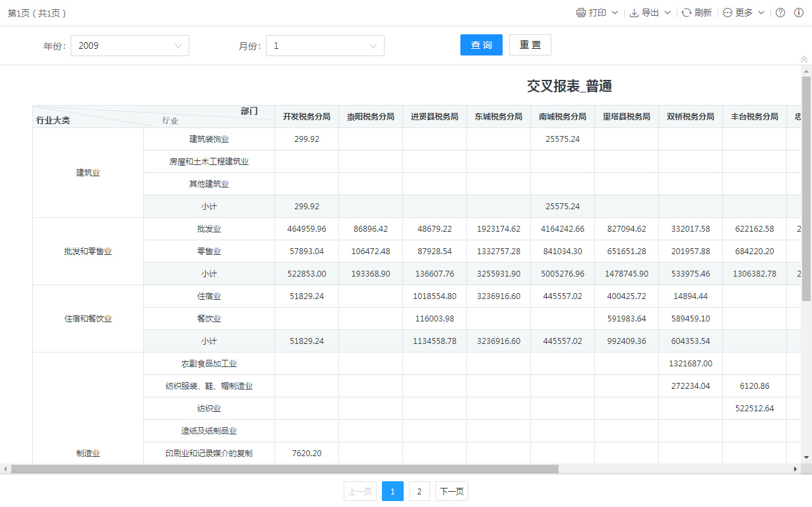
Task: Collapse the query panel with the double-chevron icon
Action: tap(803, 59)
